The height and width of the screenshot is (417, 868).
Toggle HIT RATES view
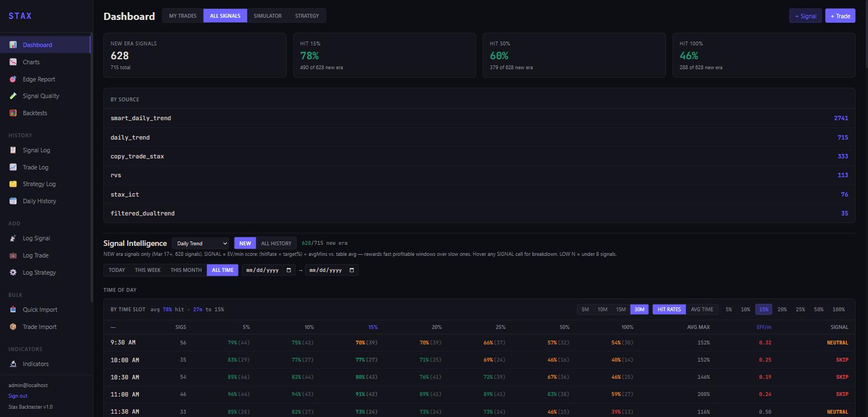669,310
